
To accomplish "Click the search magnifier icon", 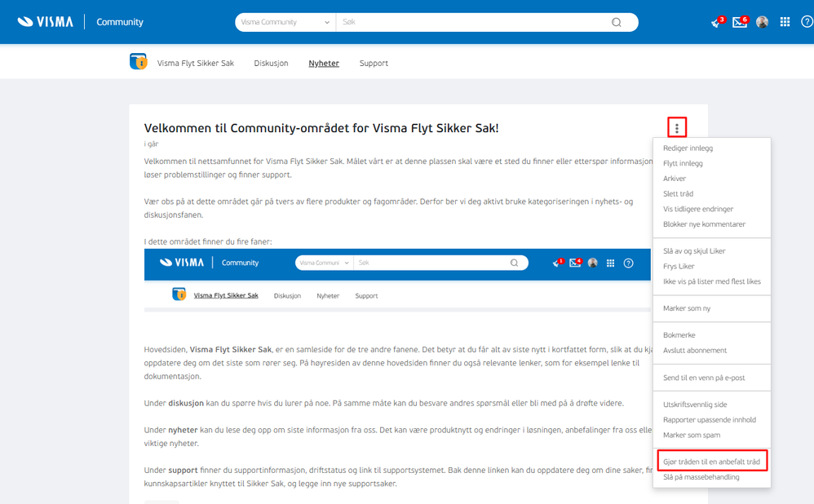I will coord(617,22).
